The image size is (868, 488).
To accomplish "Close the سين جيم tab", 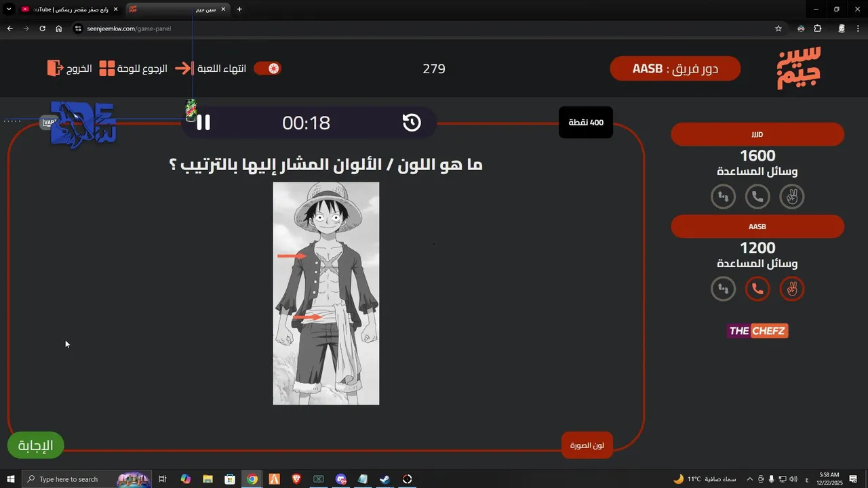I will point(224,9).
